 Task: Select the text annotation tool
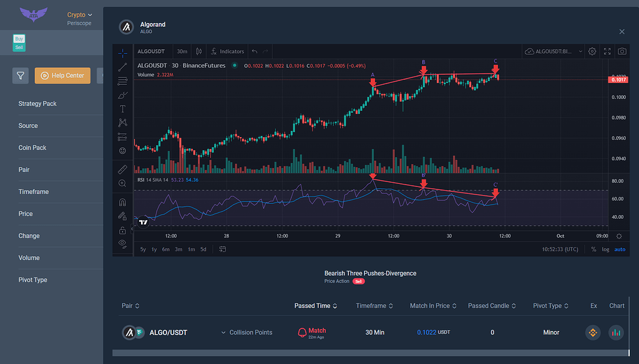[122, 107]
